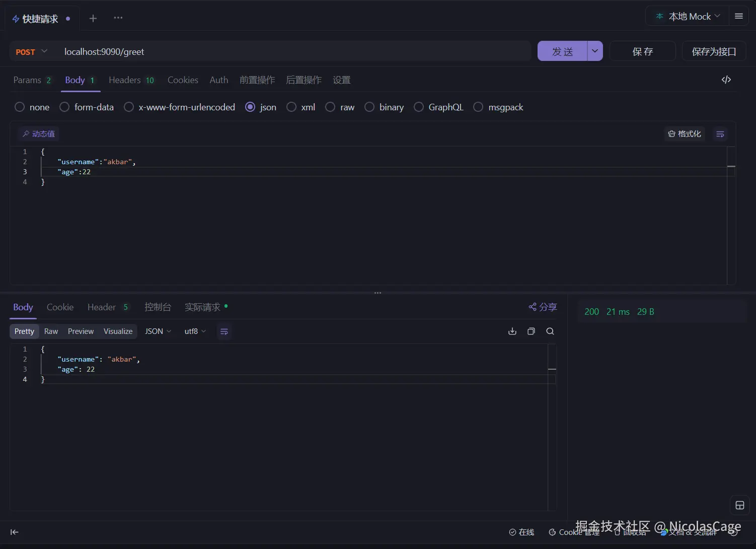The height and width of the screenshot is (549, 756).
Task: Select the request Body tab
Action: [x=80, y=80]
